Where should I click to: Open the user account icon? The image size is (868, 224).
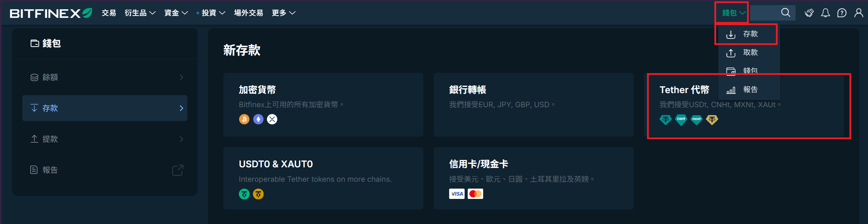pos(858,13)
